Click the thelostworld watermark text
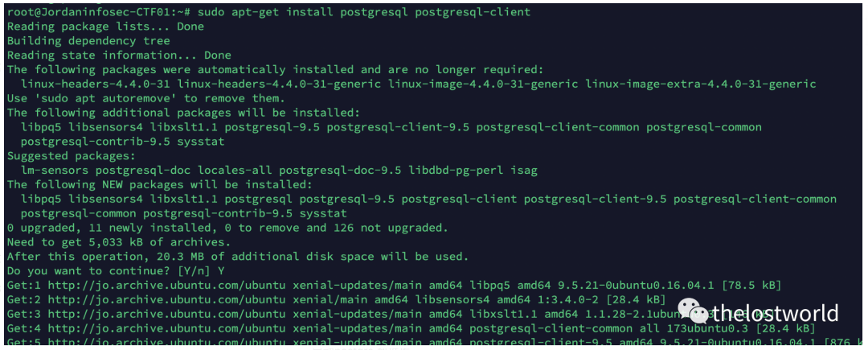Image resolution: width=868 pixels, height=350 pixels. tap(775, 313)
